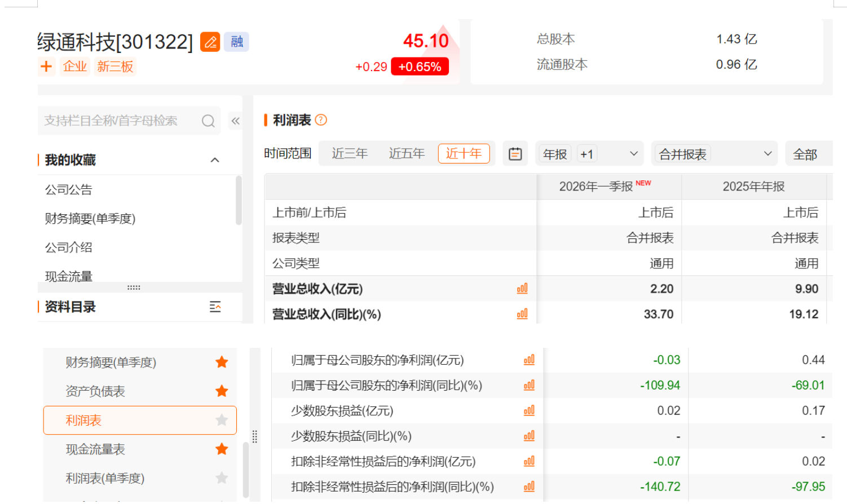This screenshot has width=847, height=504.
Task: Click the 企业 tag
Action: [x=75, y=67]
